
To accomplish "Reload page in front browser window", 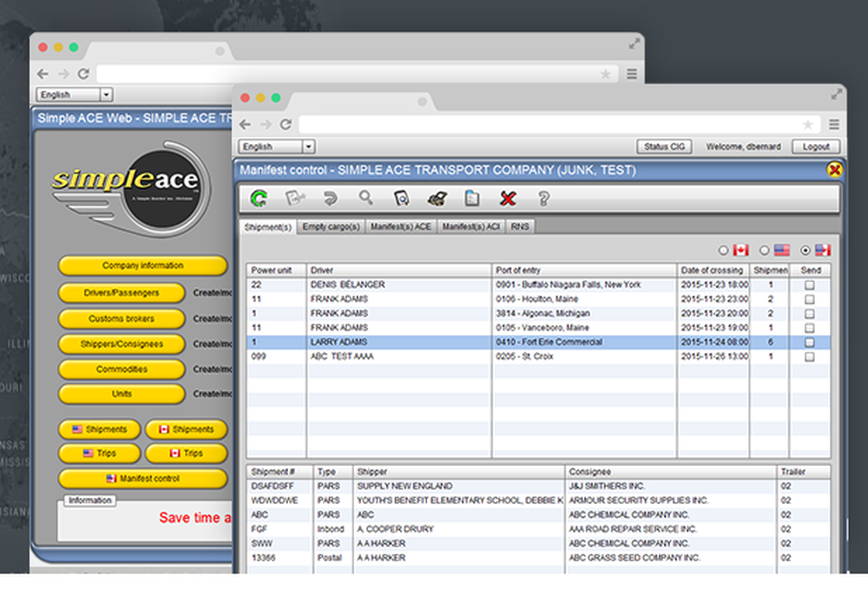I will tap(286, 124).
